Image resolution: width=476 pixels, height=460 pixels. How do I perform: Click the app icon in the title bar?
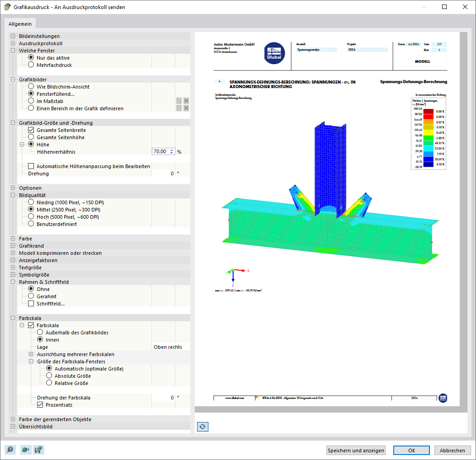[x=7, y=7]
